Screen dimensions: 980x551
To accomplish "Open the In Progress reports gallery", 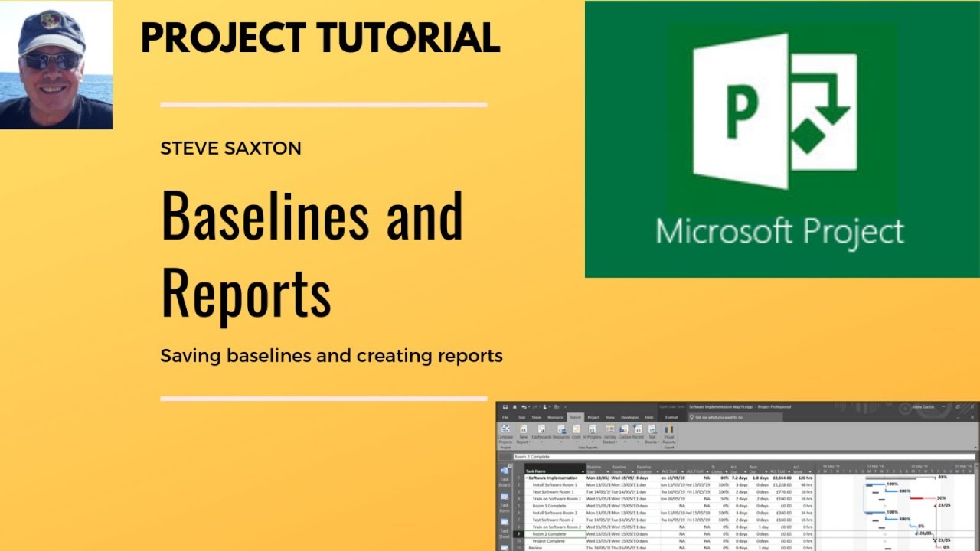I will 592,433.
